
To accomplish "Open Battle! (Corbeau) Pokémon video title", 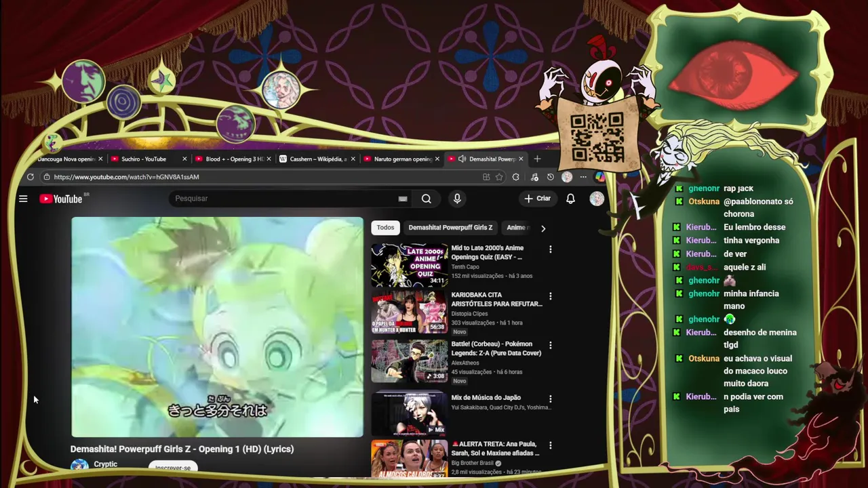I will [496, 348].
